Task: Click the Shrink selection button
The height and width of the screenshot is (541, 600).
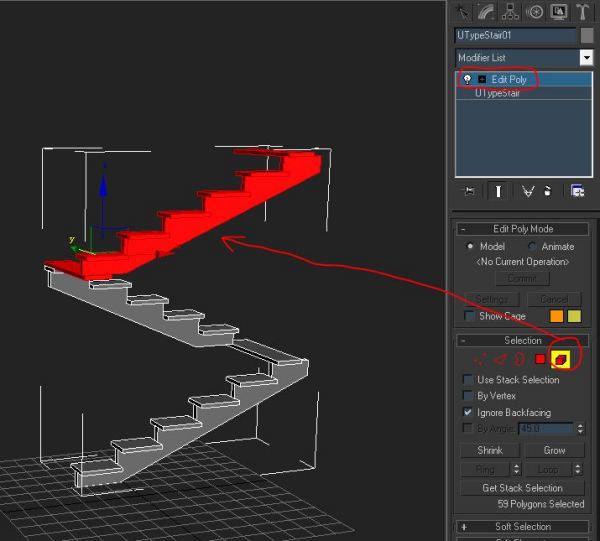Action: (x=490, y=450)
